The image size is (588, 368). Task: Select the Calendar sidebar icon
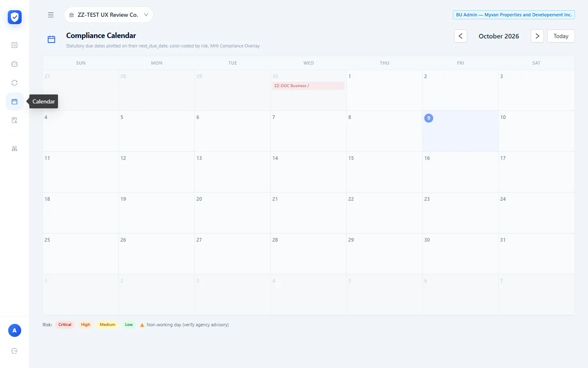click(x=15, y=101)
